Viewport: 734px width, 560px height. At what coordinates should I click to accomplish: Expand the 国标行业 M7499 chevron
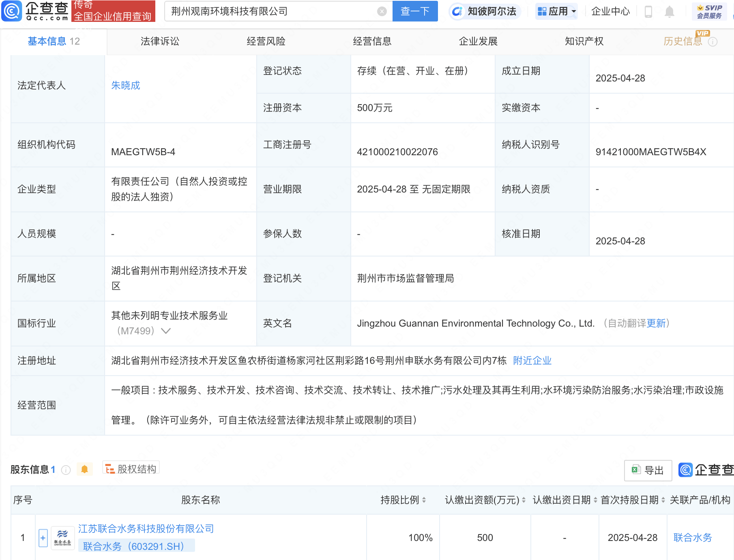point(165,331)
